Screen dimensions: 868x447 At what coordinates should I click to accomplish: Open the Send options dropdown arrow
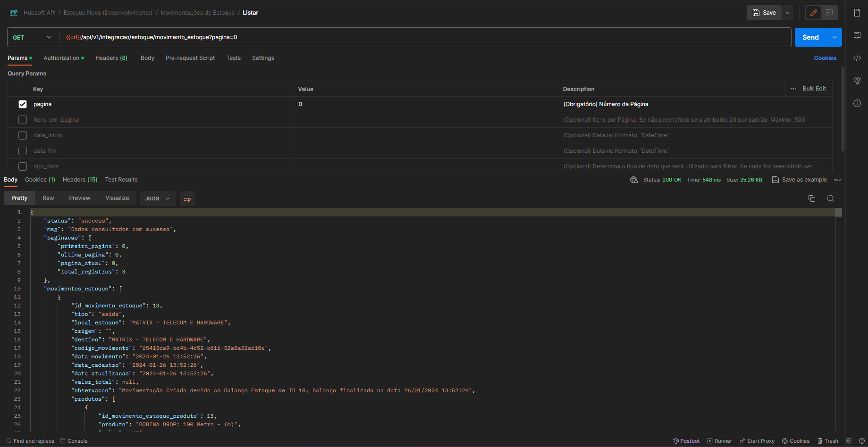pos(834,37)
